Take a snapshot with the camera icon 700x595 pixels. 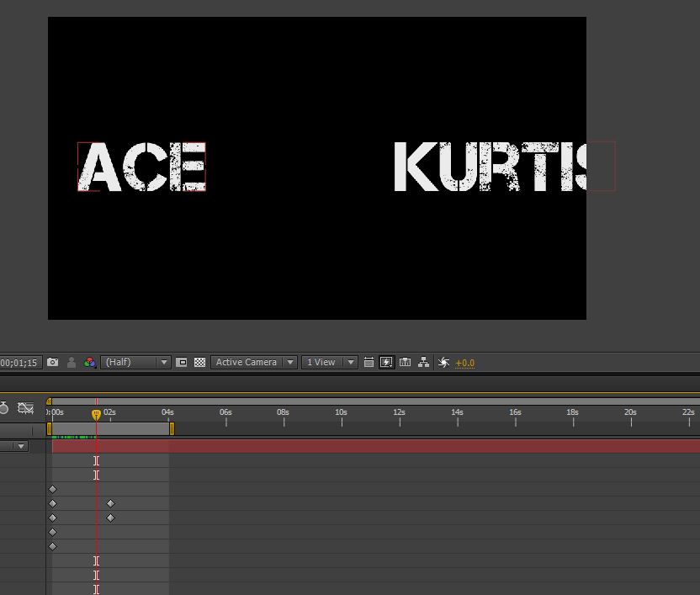(x=53, y=362)
